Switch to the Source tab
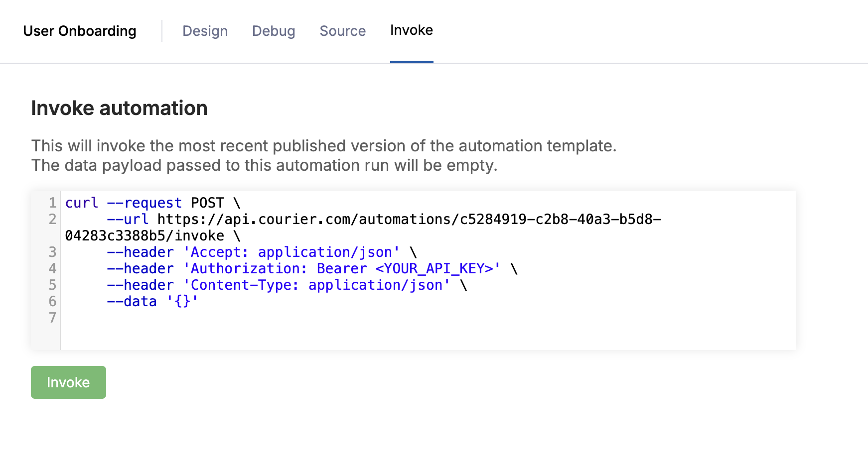The height and width of the screenshot is (460, 868). [x=342, y=31]
